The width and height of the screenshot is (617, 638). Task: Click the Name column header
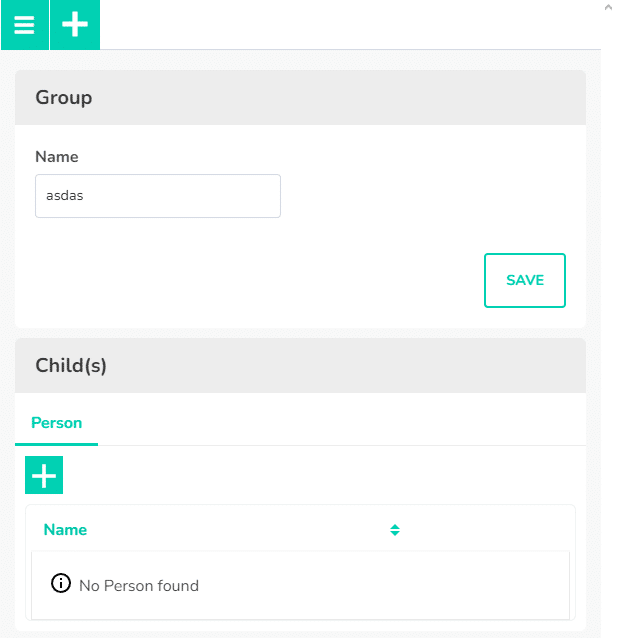click(66, 530)
